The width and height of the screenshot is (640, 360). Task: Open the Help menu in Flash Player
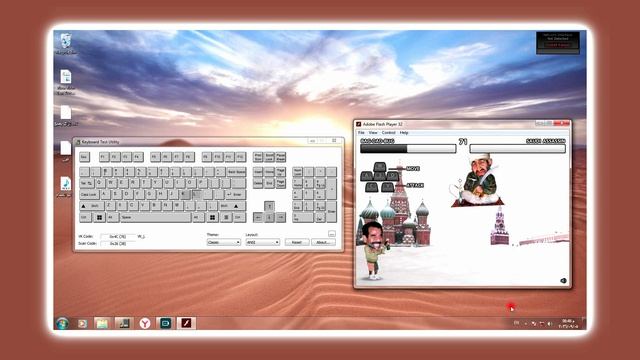(404, 133)
